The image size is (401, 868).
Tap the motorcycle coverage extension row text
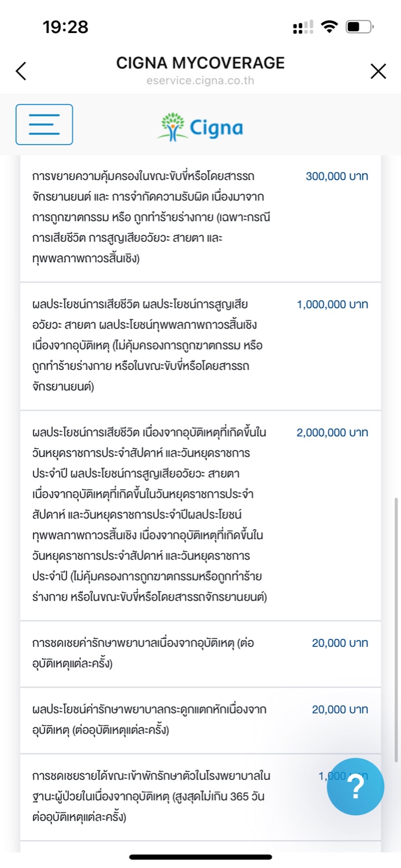tap(145, 217)
